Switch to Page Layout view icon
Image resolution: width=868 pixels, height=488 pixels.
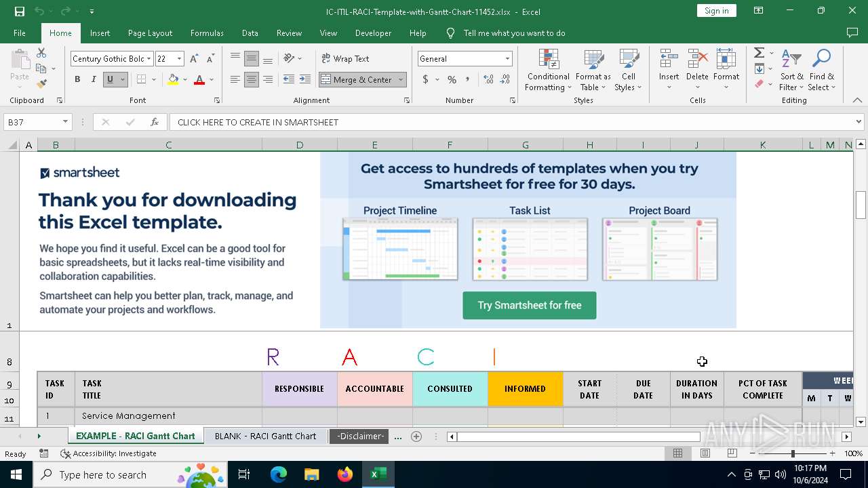705,453
